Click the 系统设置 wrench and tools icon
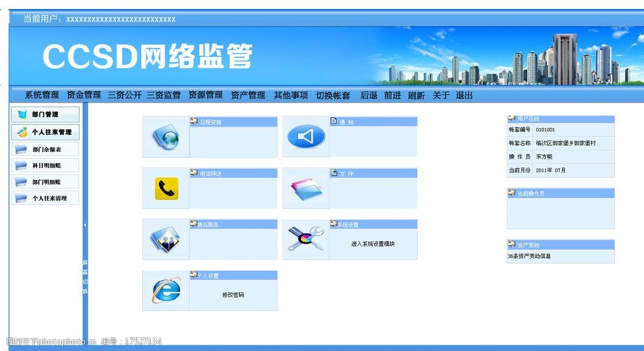This screenshot has width=644, height=351. pyautogui.click(x=306, y=239)
